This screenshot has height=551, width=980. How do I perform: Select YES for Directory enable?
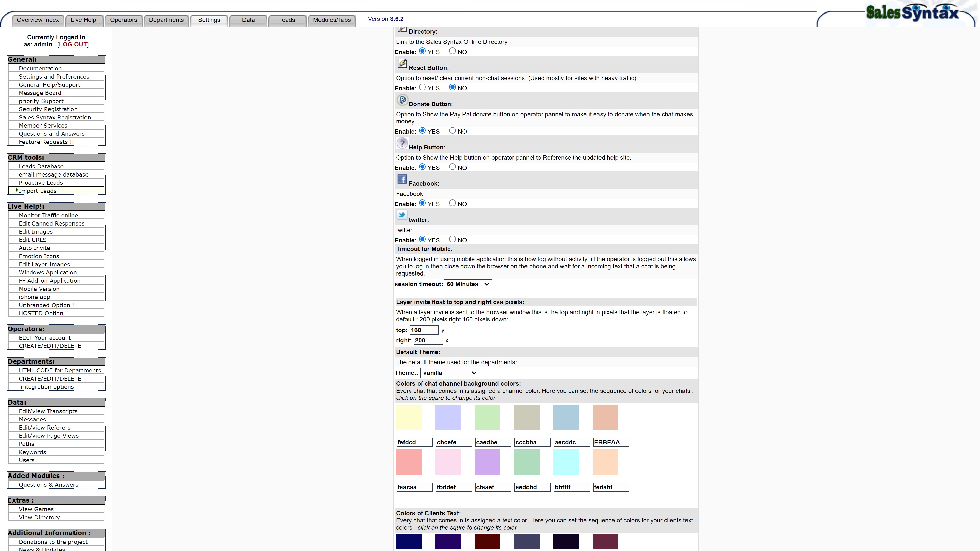click(422, 51)
